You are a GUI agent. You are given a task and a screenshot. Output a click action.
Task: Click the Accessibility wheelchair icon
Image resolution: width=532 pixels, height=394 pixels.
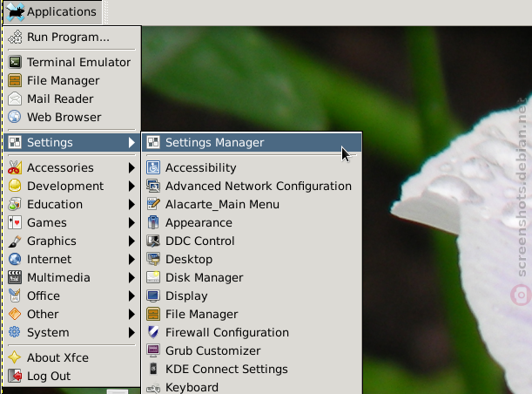[x=153, y=167]
